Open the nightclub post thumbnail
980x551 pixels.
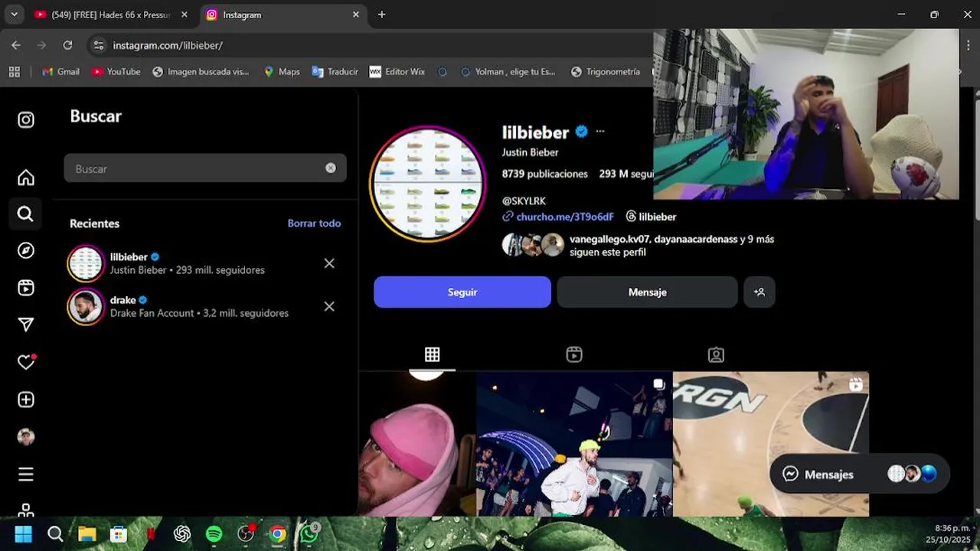pos(574,444)
